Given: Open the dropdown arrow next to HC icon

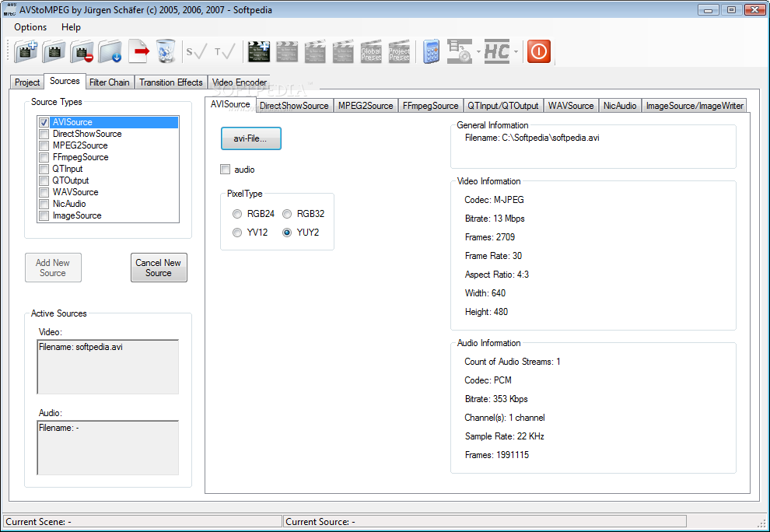Looking at the screenshot, I should click(x=516, y=51).
